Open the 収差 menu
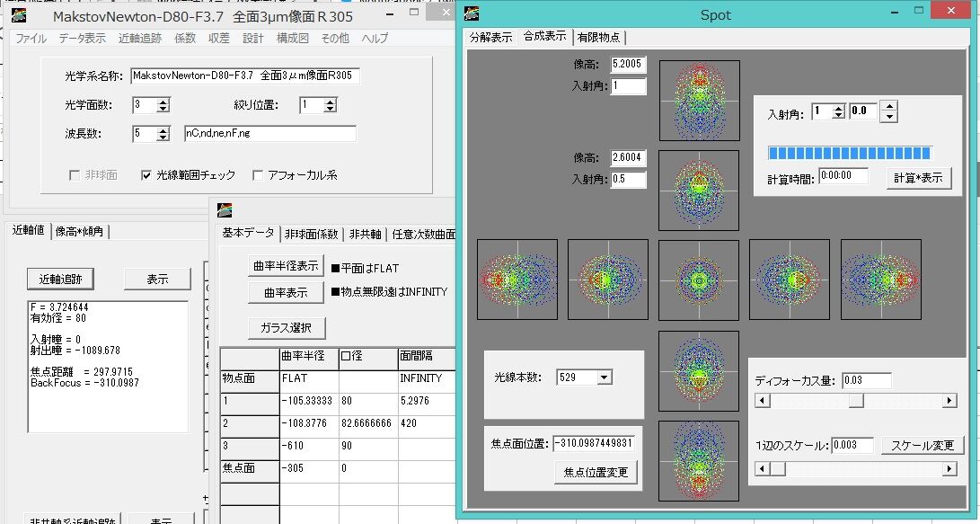Image resolution: width=980 pixels, height=524 pixels. coord(219,38)
